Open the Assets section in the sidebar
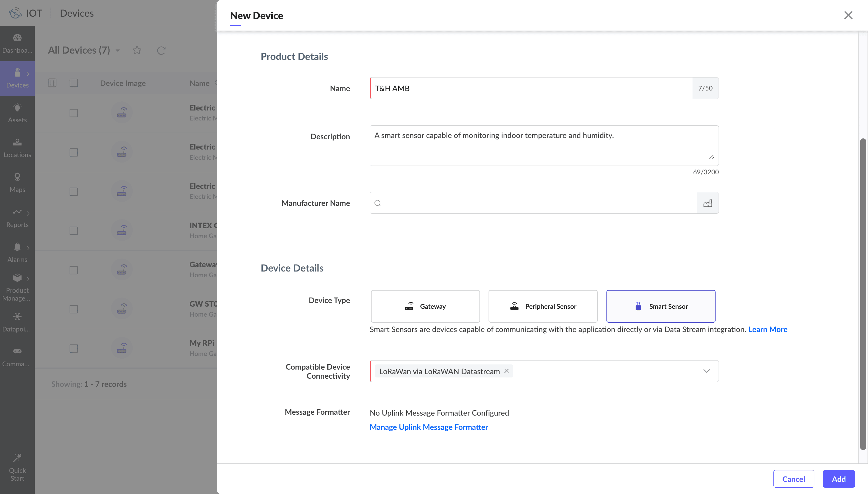 click(x=17, y=113)
